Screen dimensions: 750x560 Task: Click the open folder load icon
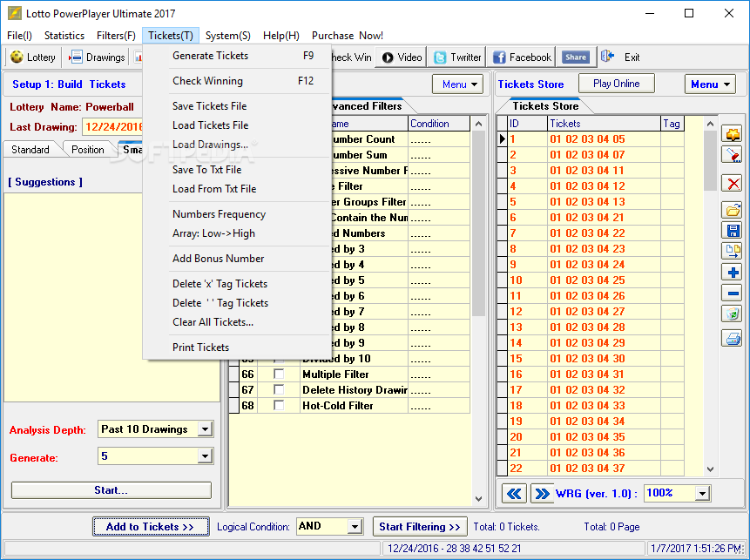[733, 210]
